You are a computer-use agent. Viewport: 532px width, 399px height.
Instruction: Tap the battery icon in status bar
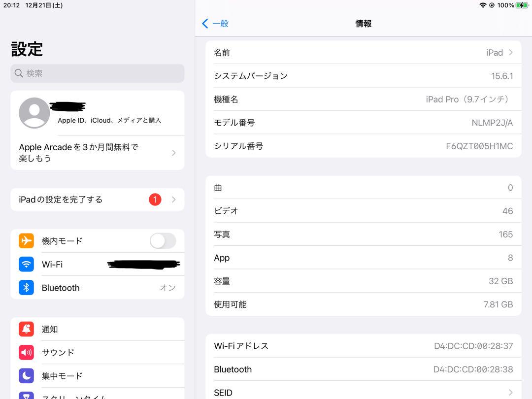522,5
